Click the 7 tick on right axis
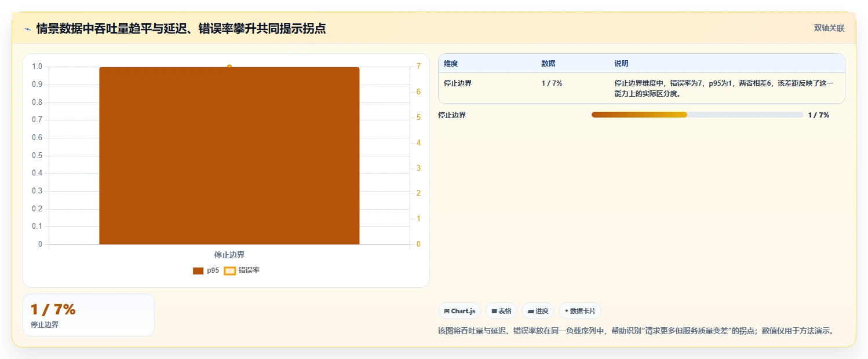868x359 pixels. (x=418, y=67)
